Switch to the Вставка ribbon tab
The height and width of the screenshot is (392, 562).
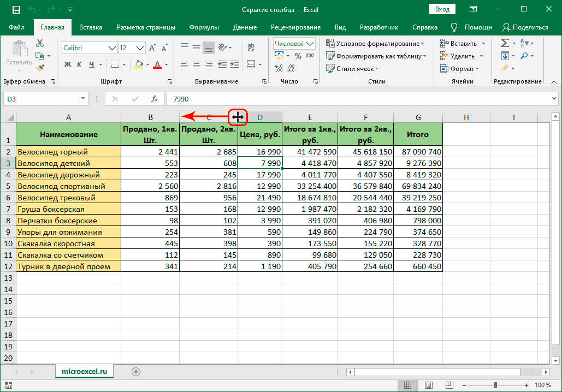pyautogui.click(x=91, y=27)
